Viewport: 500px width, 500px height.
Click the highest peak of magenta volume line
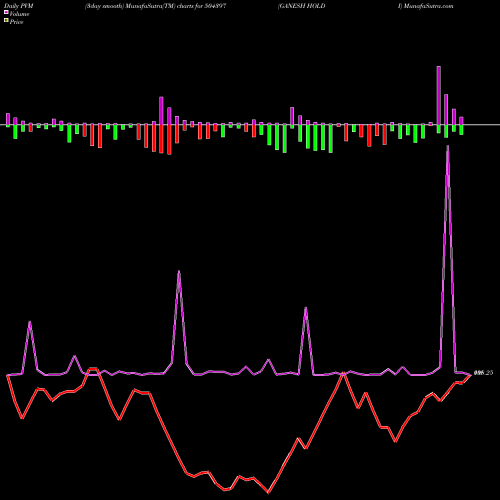click(x=448, y=146)
